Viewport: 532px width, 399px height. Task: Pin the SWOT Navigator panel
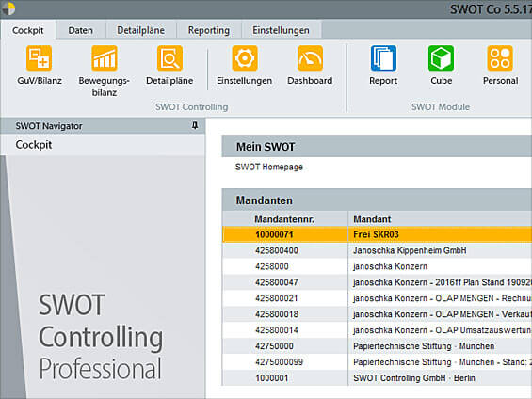coord(195,126)
